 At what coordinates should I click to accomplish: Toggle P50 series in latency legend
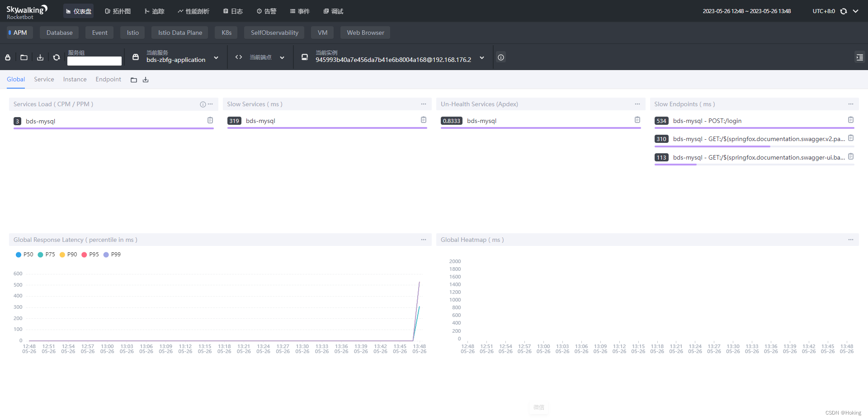click(x=24, y=255)
